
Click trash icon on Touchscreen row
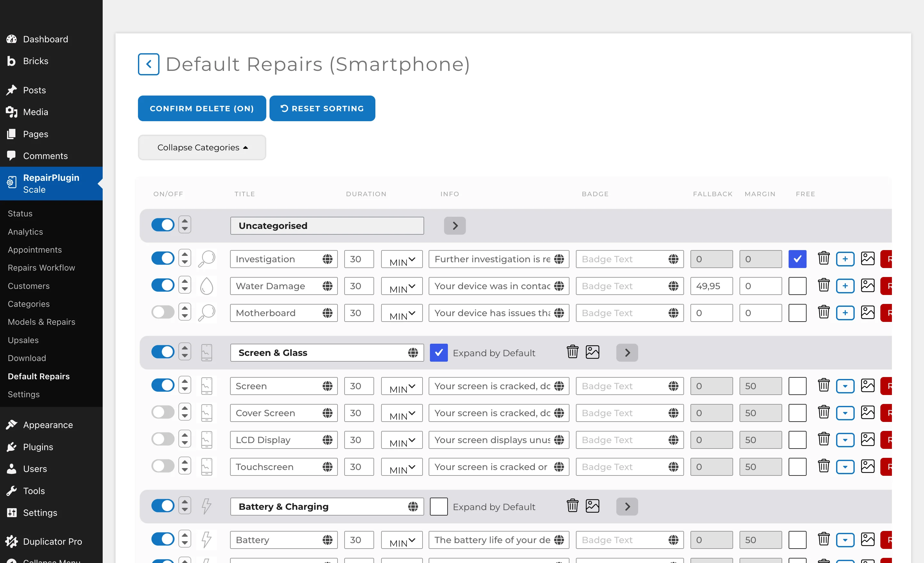tap(824, 466)
